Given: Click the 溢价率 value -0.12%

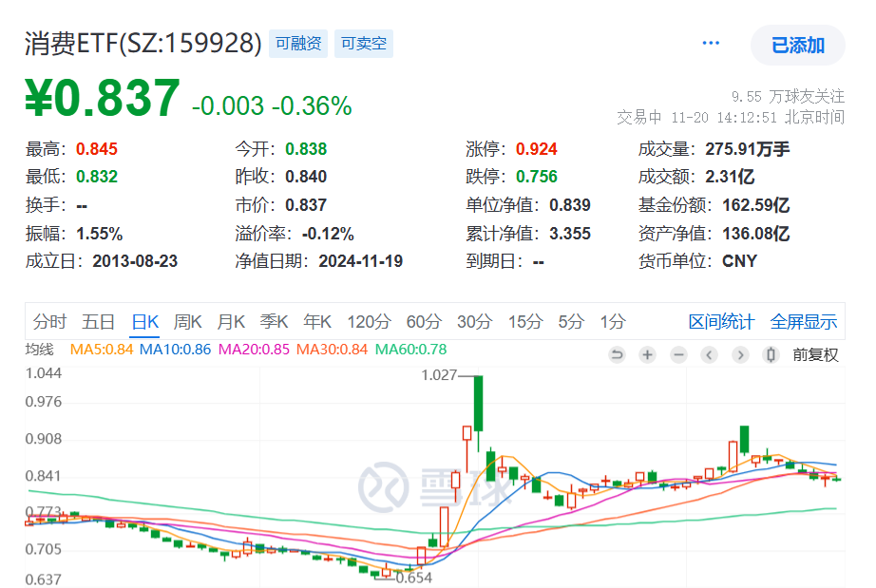Looking at the screenshot, I should 328,234.
